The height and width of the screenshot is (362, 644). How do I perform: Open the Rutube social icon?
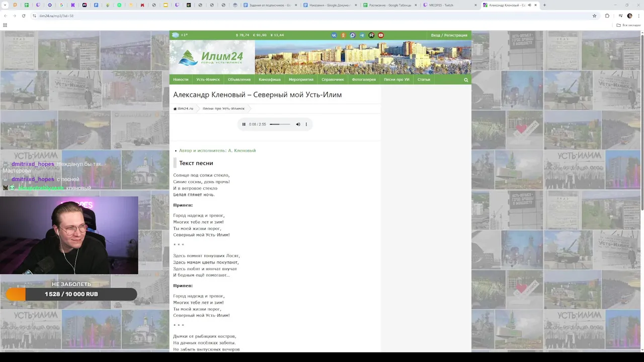(x=371, y=35)
